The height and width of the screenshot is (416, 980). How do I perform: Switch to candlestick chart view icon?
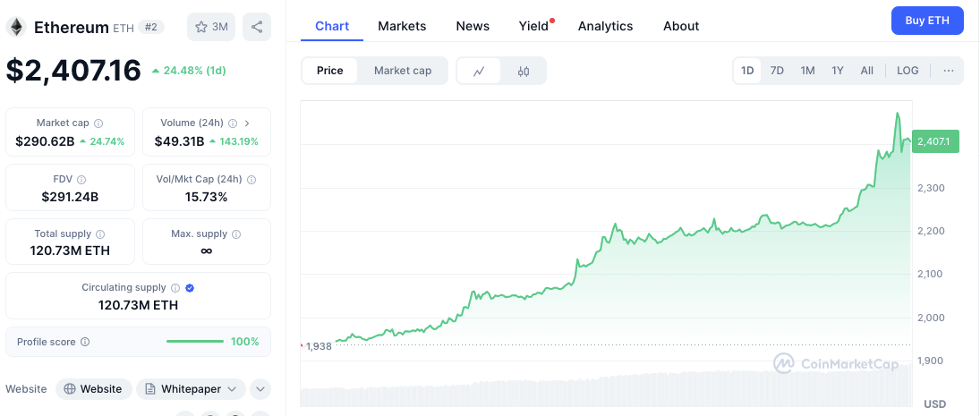click(x=524, y=71)
